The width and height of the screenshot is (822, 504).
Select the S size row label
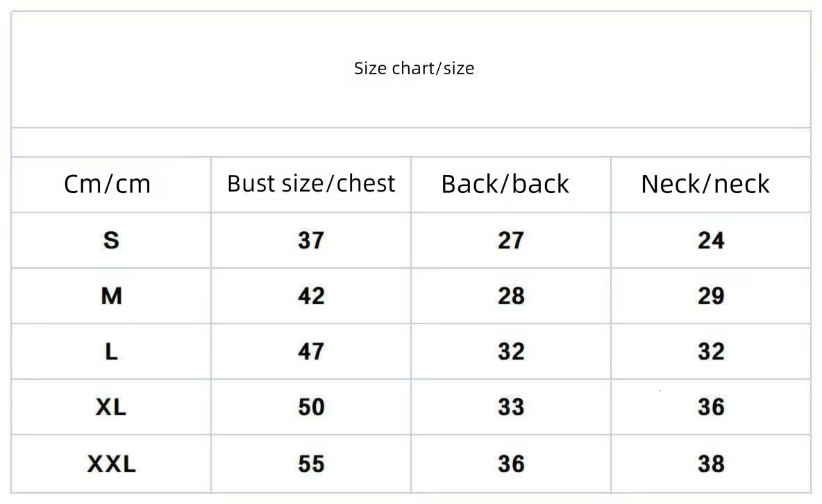tap(111, 240)
